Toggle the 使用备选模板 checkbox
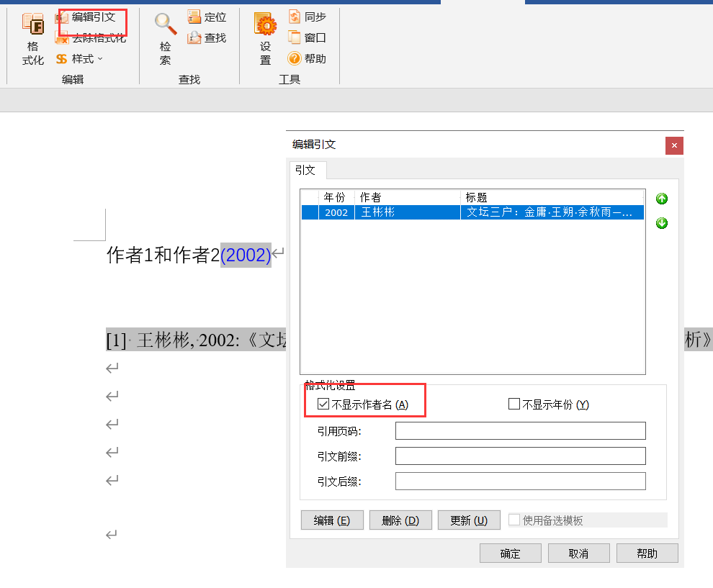Viewport: 713px width, 588px height. [514, 520]
